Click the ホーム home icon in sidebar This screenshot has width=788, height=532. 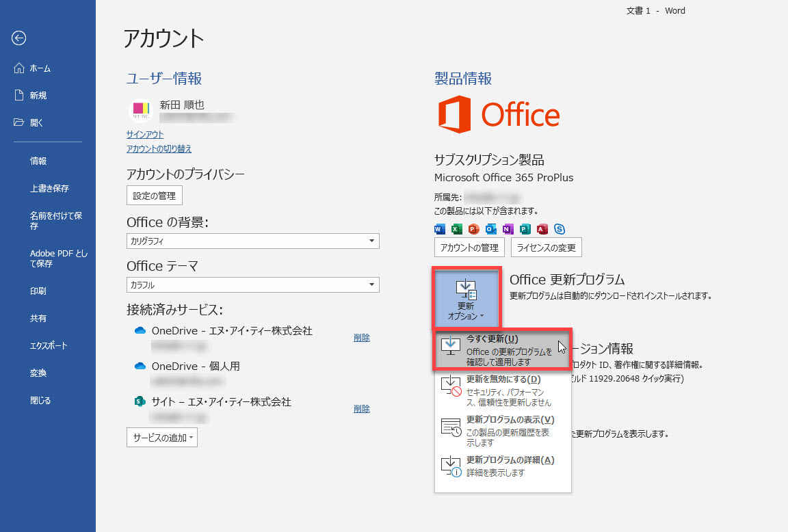[x=19, y=68]
